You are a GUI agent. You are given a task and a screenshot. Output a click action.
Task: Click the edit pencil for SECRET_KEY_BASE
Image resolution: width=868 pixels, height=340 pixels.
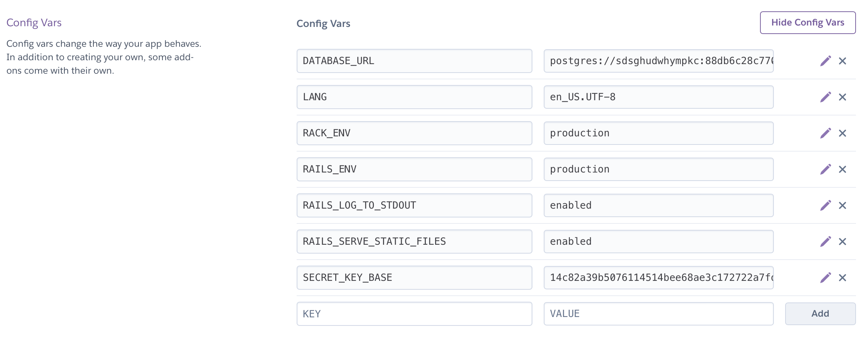[x=826, y=277]
